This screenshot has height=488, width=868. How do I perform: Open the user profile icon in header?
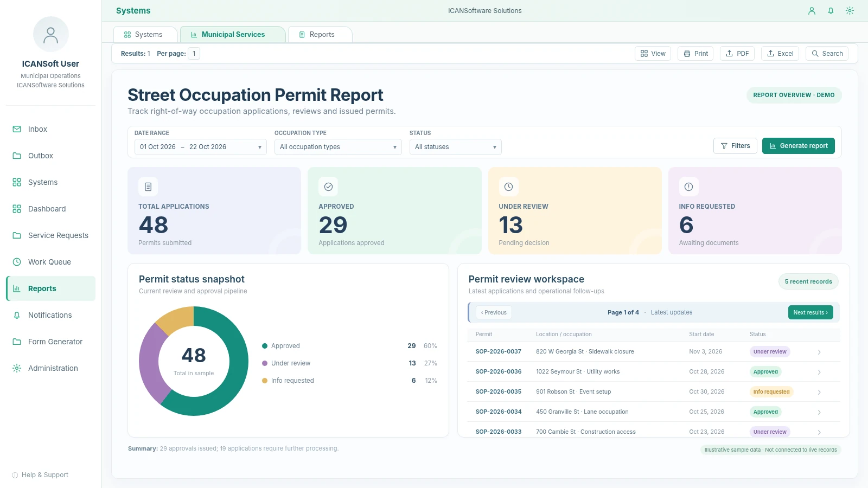point(812,11)
